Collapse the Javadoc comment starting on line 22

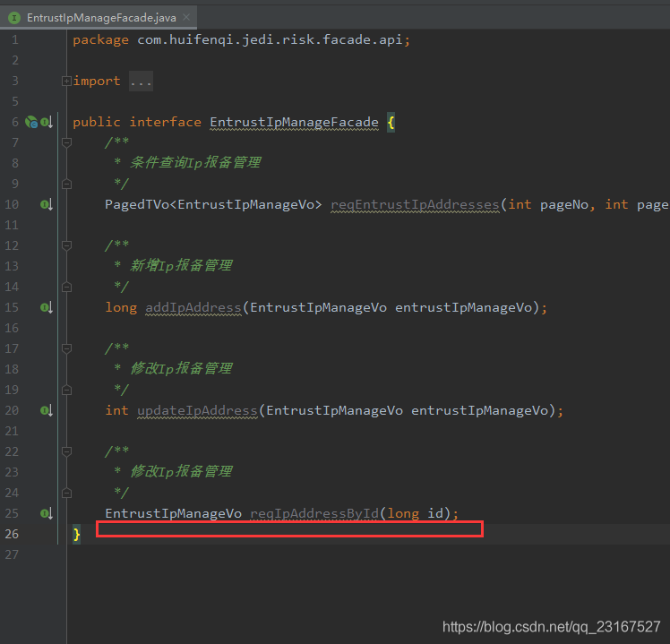pyautogui.click(x=66, y=451)
